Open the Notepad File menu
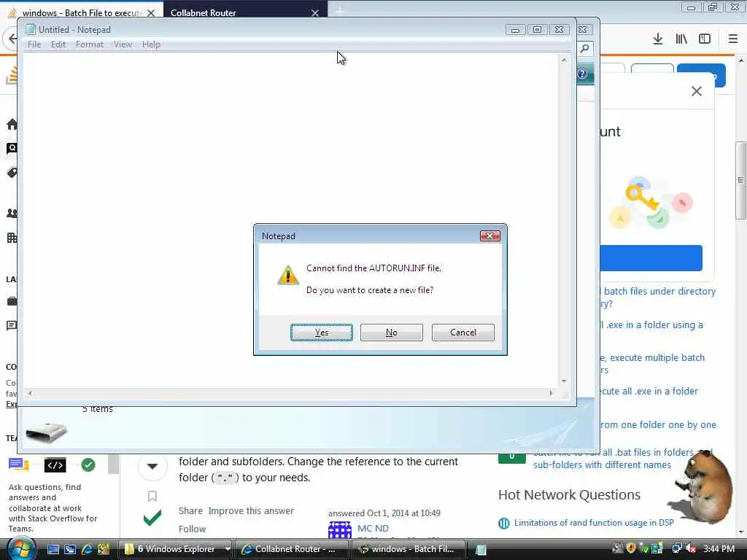Screen dimensions: 747x560 (34, 44)
